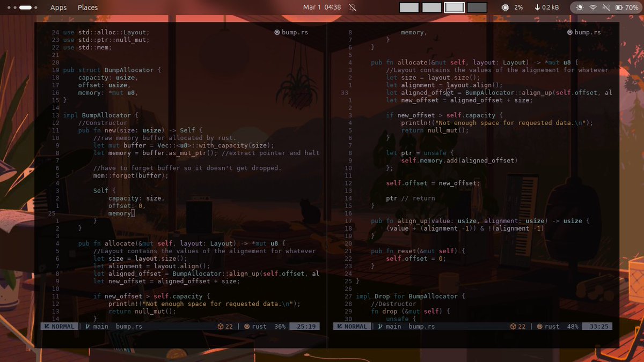Viewport: 644px width, 362px height.
Task: Switch to the second workspace thumbnail
Action: (x=431, y=8)
